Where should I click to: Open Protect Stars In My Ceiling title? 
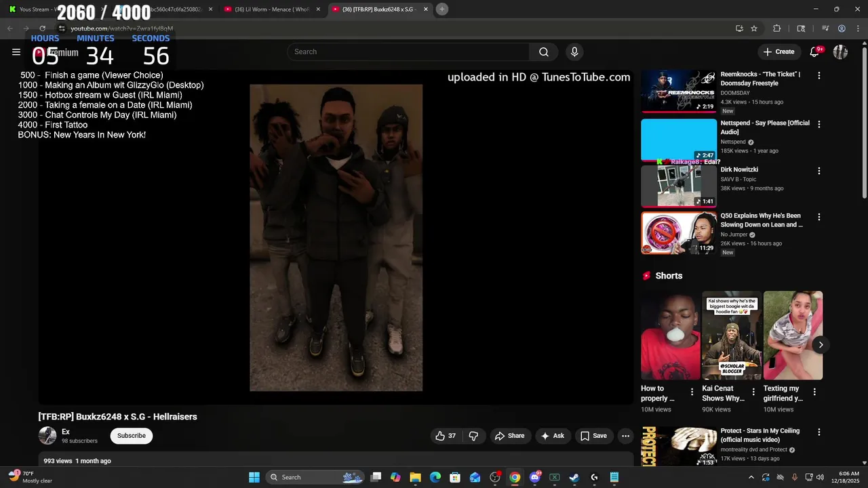coord(760,435)
